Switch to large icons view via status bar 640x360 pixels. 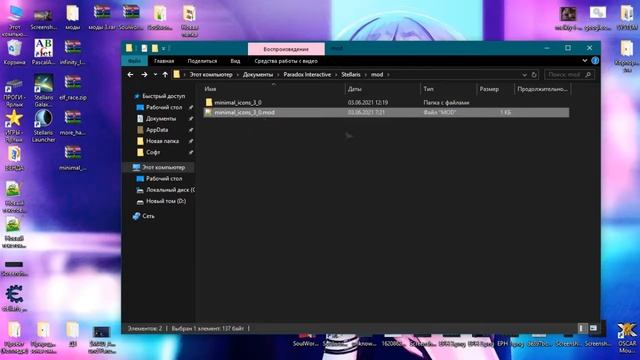pos(593,328)
